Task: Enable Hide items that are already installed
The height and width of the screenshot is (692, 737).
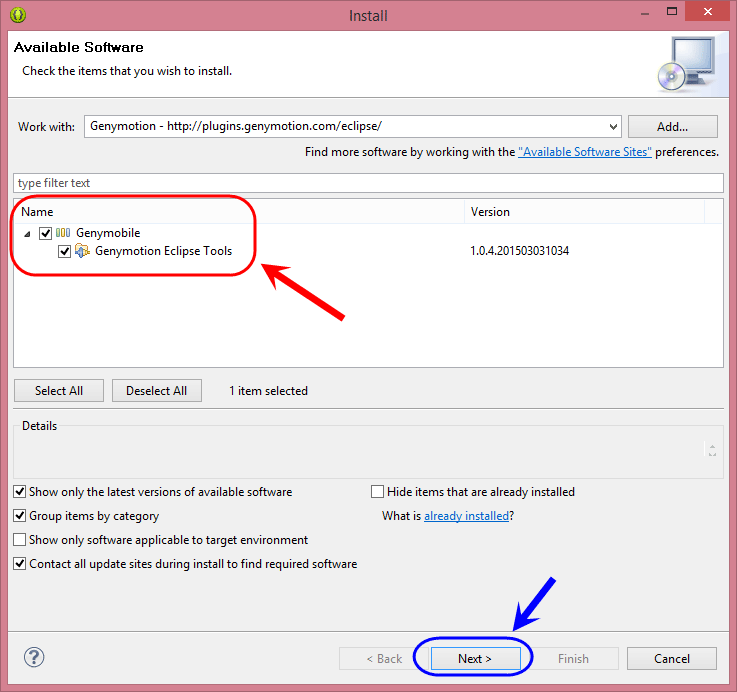Action: [x=377, y=492]
